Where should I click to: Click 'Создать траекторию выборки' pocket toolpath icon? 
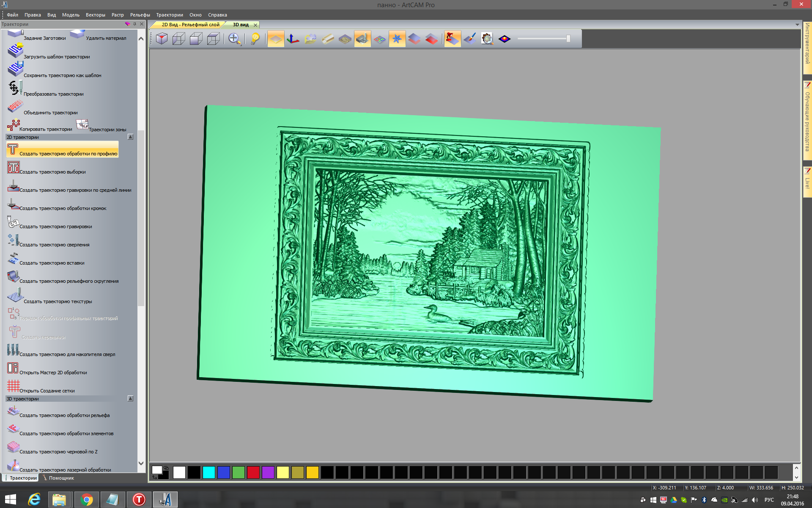click(13, 168)
